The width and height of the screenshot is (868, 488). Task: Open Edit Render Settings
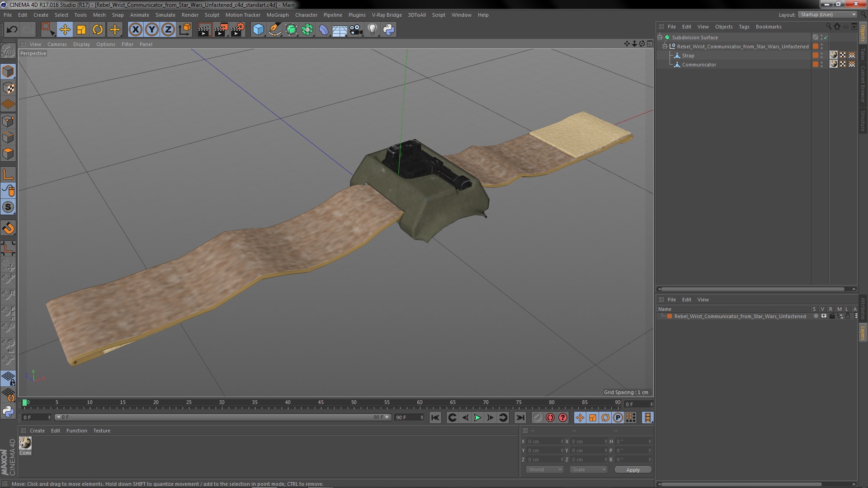click(x=238, y=30)
